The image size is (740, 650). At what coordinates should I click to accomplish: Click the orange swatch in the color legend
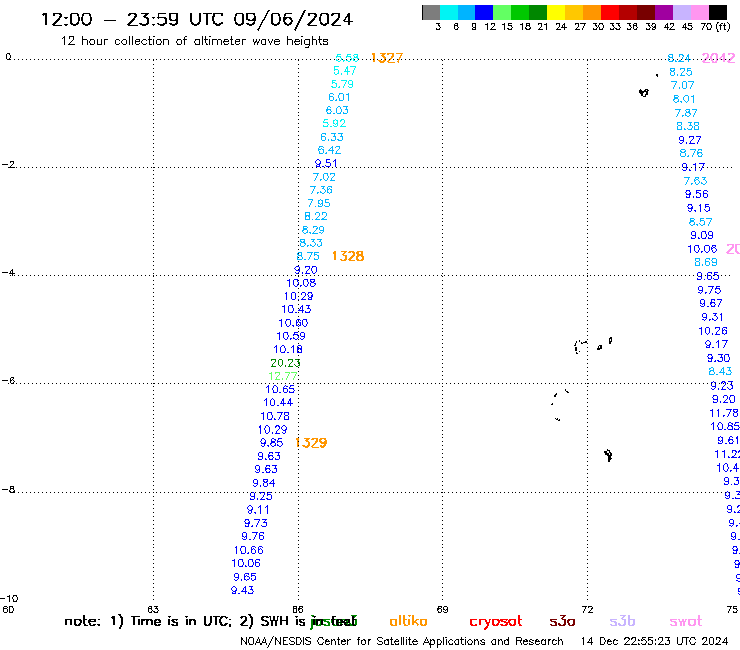[592, 12]
